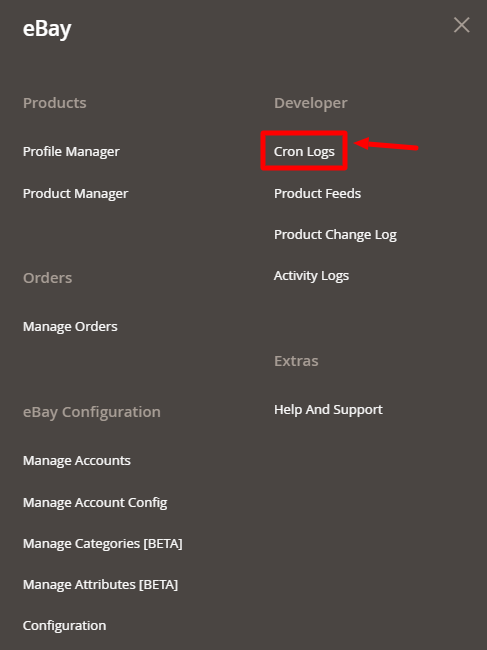Open the Cron Logs page
The image size is (487, 650).
(x=304, y=152)
